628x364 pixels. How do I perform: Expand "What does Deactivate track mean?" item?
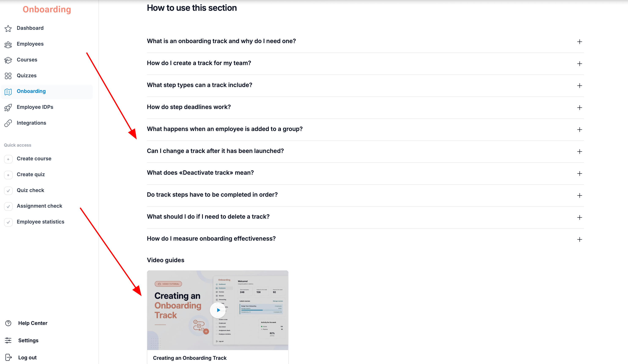[x=365, y=173]
